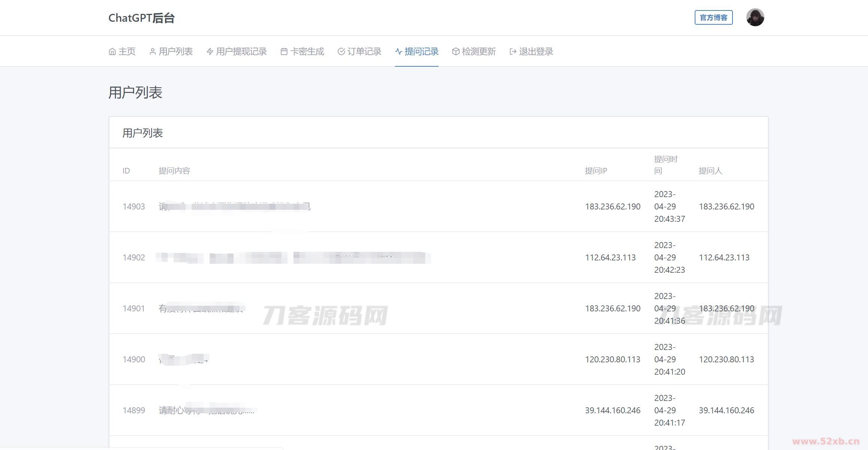
Task: Click the calendar icon beside 卡密生成
Action: [284, 52]
